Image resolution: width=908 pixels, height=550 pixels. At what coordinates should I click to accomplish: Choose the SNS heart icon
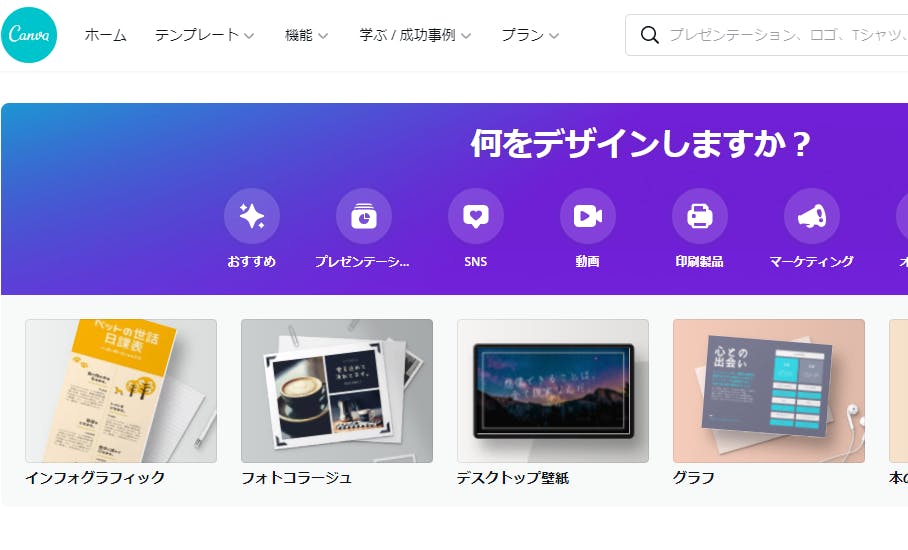coord(475,216)
